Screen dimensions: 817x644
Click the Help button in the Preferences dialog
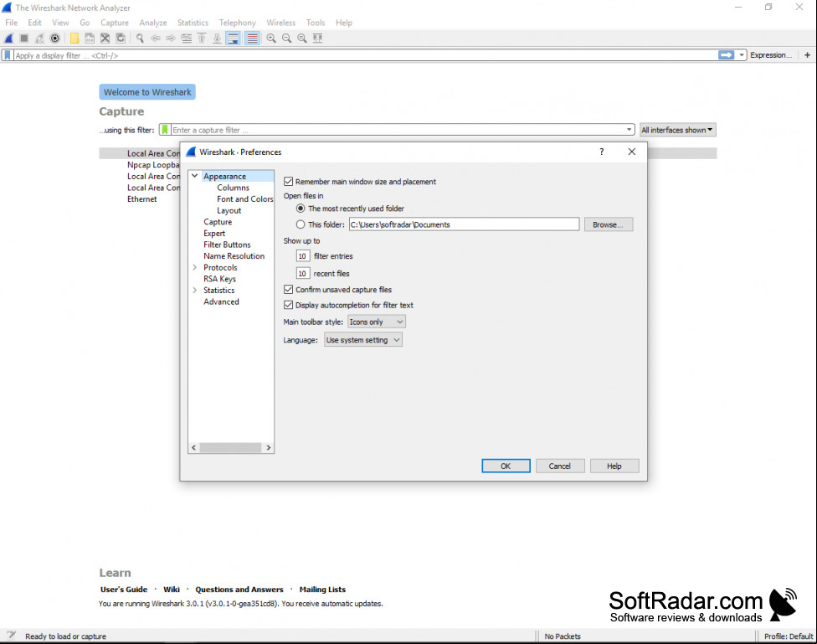pyautogui.click(x=614, y=466)
